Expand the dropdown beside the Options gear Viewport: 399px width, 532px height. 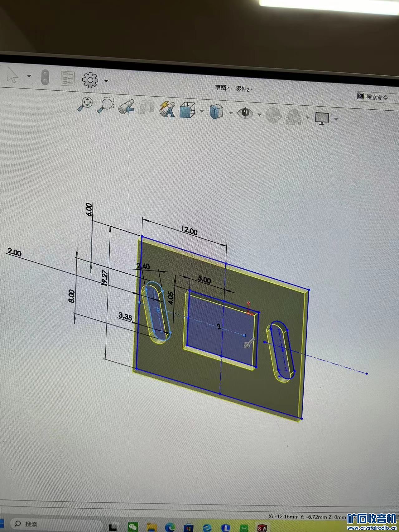(106, 81)
